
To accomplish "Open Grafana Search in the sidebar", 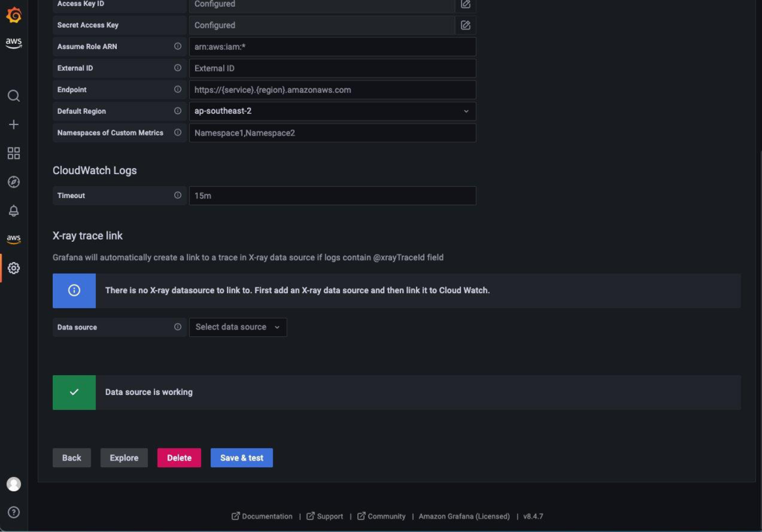I will 13,95.
